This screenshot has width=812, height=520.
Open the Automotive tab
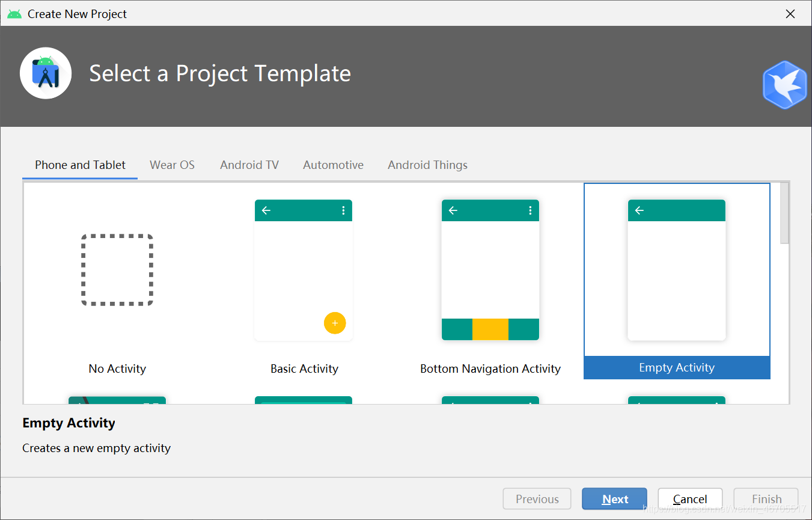pyautogui.click(x=333, y=165)
